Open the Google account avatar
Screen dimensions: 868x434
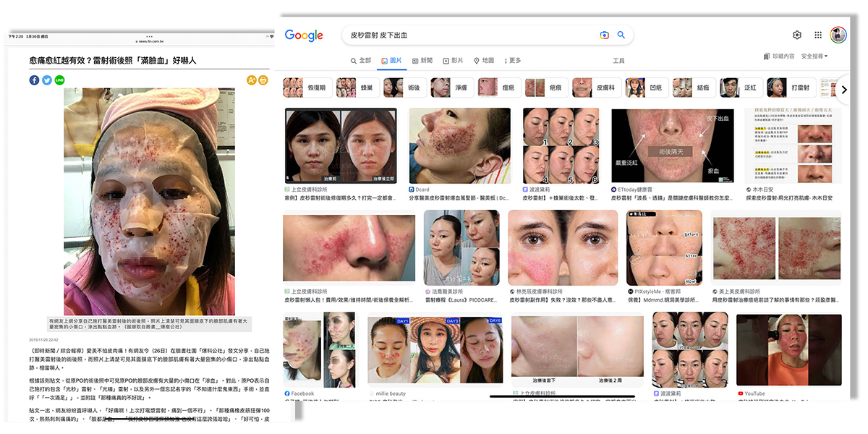click(838, 35)
